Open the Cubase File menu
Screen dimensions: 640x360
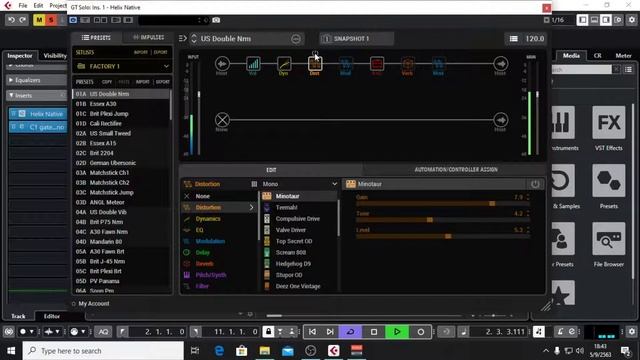pos(23,6)
